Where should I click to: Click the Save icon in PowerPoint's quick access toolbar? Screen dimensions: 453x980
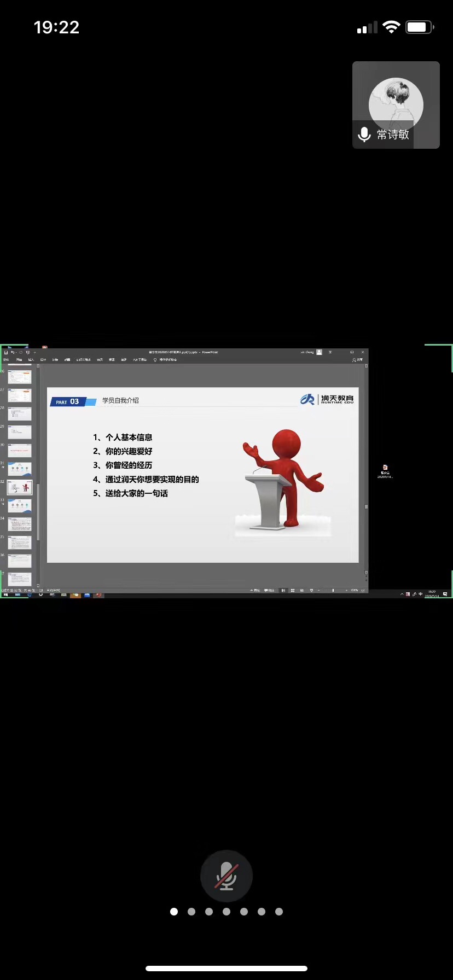[6, 353]
